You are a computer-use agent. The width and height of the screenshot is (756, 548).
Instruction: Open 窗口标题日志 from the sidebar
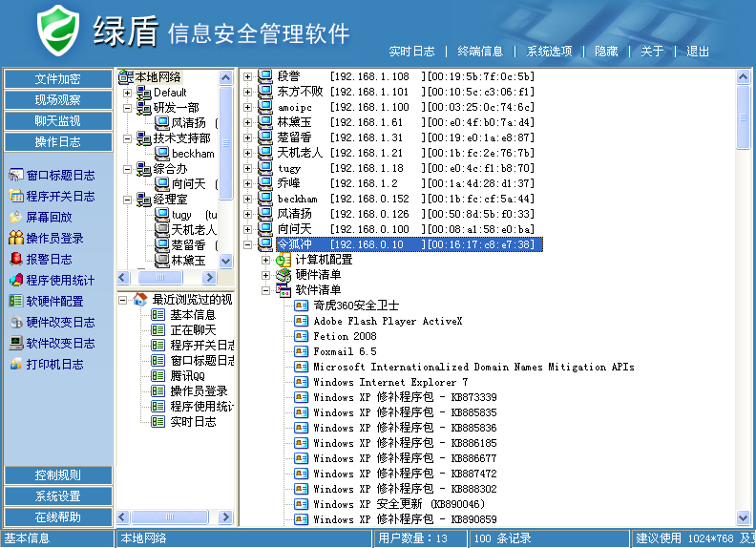click(x=52, y=175)
